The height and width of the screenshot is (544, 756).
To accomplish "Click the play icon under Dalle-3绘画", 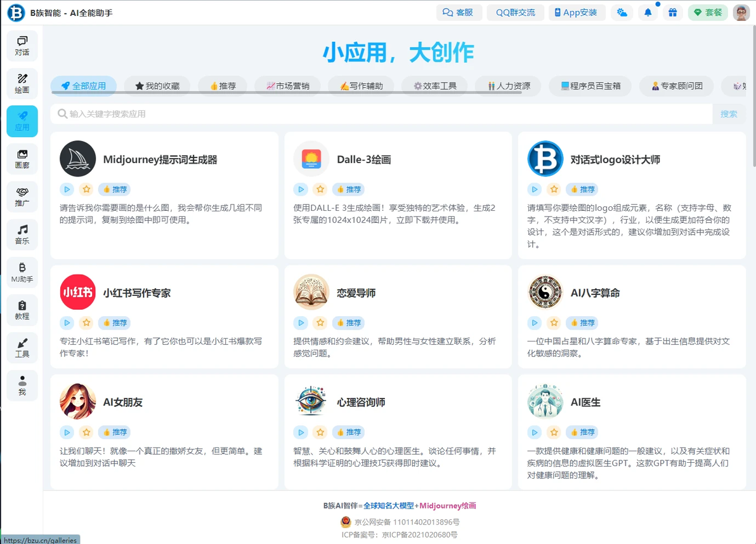I will (x=301, y=189).
